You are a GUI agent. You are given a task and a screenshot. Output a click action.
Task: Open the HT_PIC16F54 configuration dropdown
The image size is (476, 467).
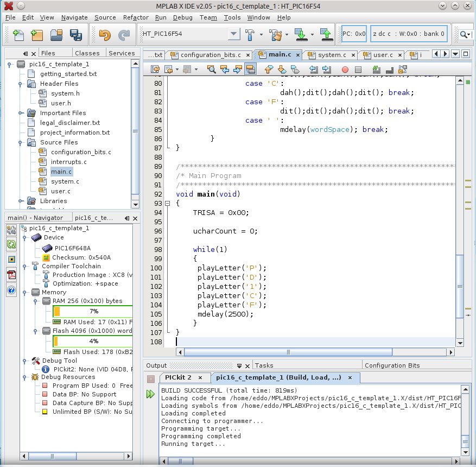[x=233, y=34]
